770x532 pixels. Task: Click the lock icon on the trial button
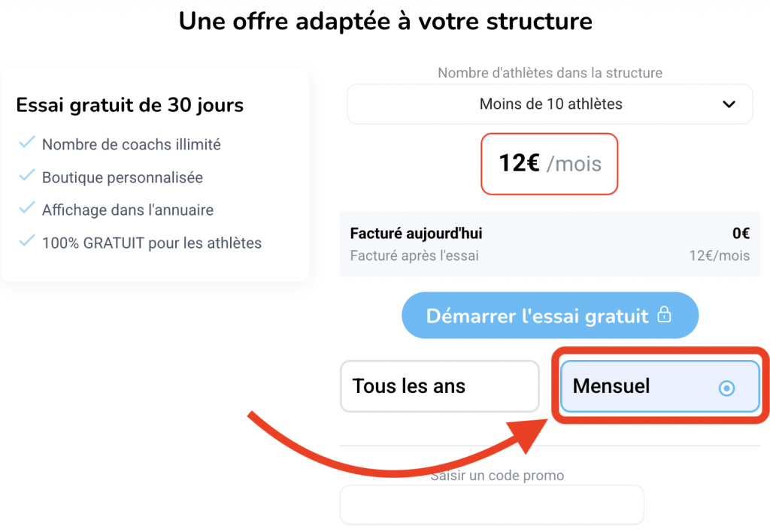[x=664, y=316]
